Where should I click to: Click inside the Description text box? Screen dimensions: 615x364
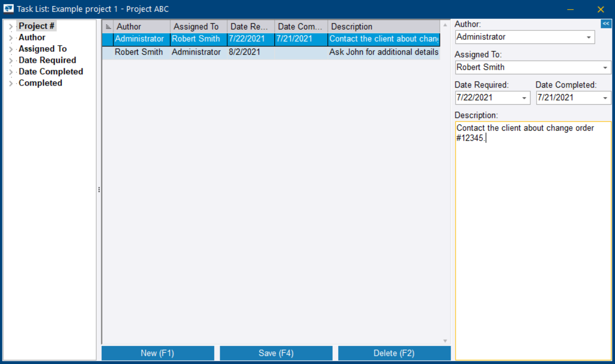pos(531,203)
